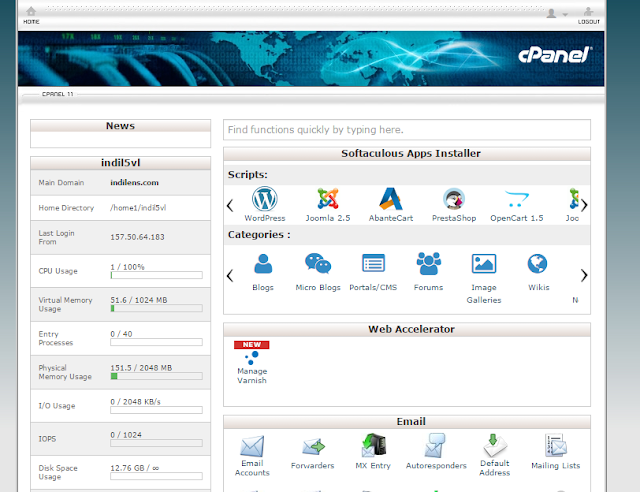Click the CPU Usage progress bar
This screenshot has width=640, height=492.
(156, 275)
